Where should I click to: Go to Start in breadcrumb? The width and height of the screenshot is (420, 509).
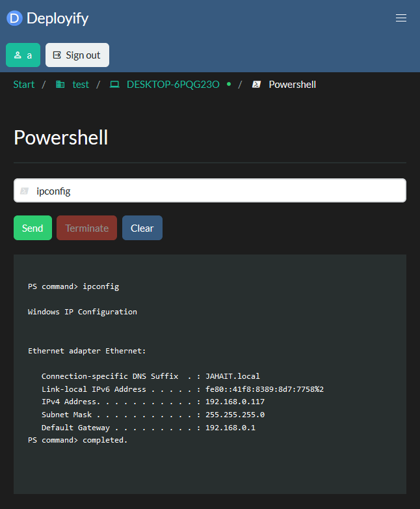tap(23, 85)
